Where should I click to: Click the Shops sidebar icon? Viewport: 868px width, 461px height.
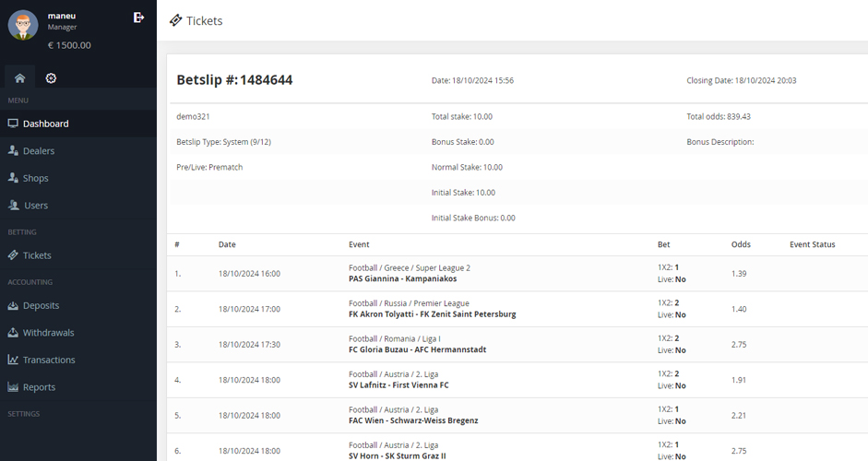[13, 178]
